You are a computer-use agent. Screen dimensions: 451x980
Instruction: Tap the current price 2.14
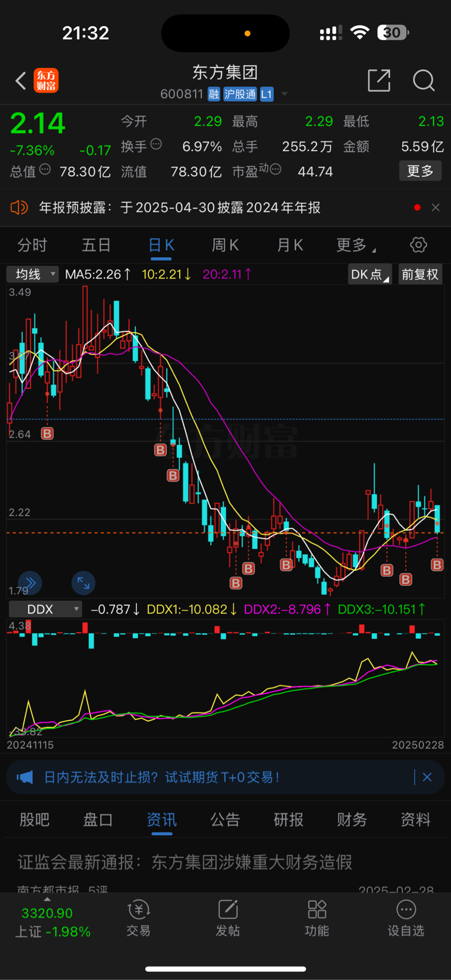click(38, 124)
